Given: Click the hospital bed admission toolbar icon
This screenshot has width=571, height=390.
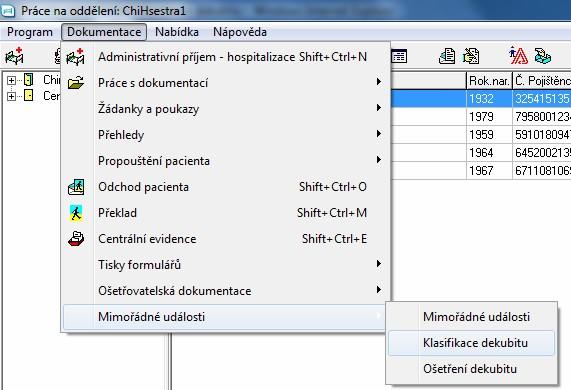Looking at the screenshot, I should (14, 56).
